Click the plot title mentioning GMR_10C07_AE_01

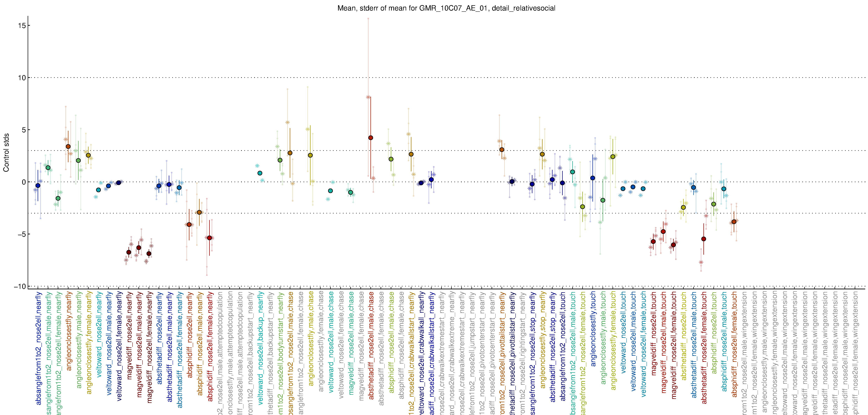[x=446, y=8]
